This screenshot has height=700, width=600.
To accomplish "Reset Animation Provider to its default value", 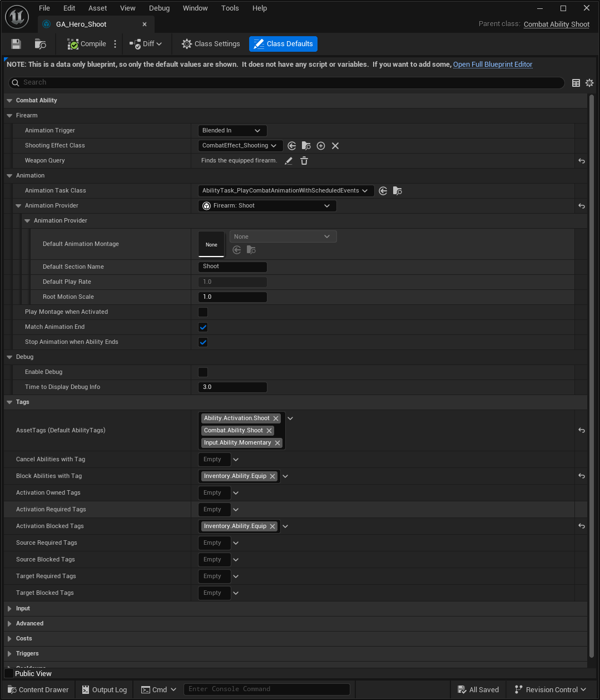I will coord(582,206).
